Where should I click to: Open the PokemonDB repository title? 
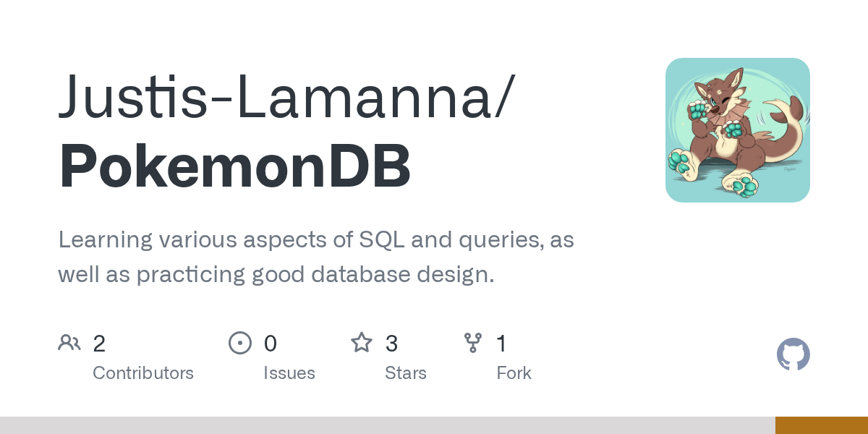point(235,167)
